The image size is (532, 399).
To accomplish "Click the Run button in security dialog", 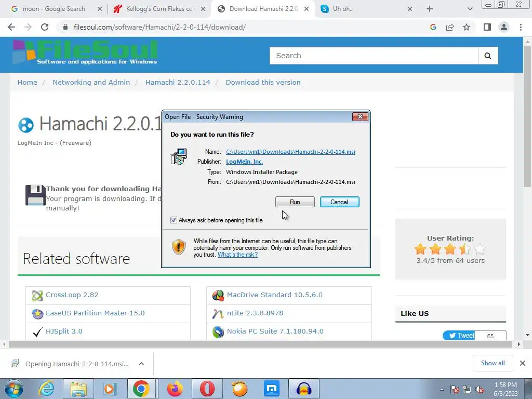I will point(295,202).
